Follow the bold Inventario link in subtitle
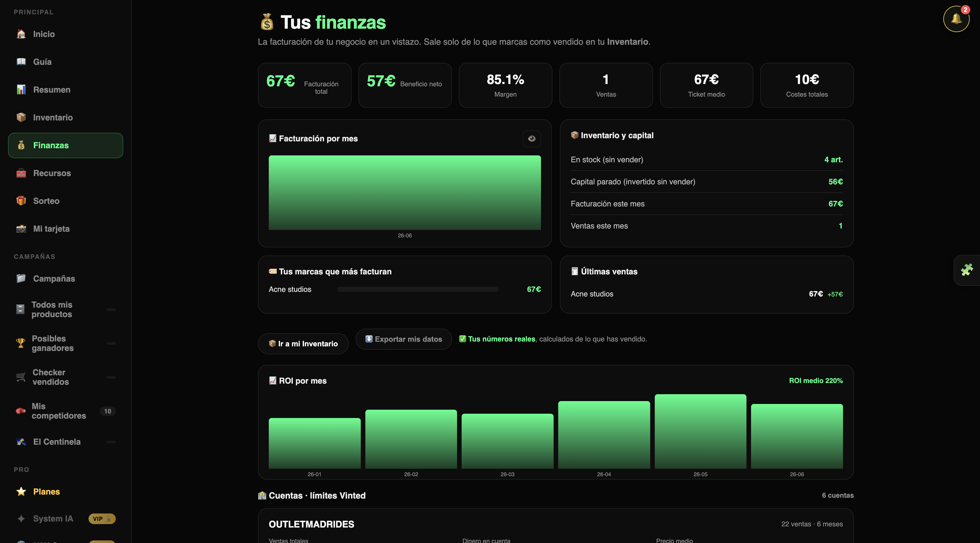The image size is (980, 543). pyautogui.click(x=627, y=42)
